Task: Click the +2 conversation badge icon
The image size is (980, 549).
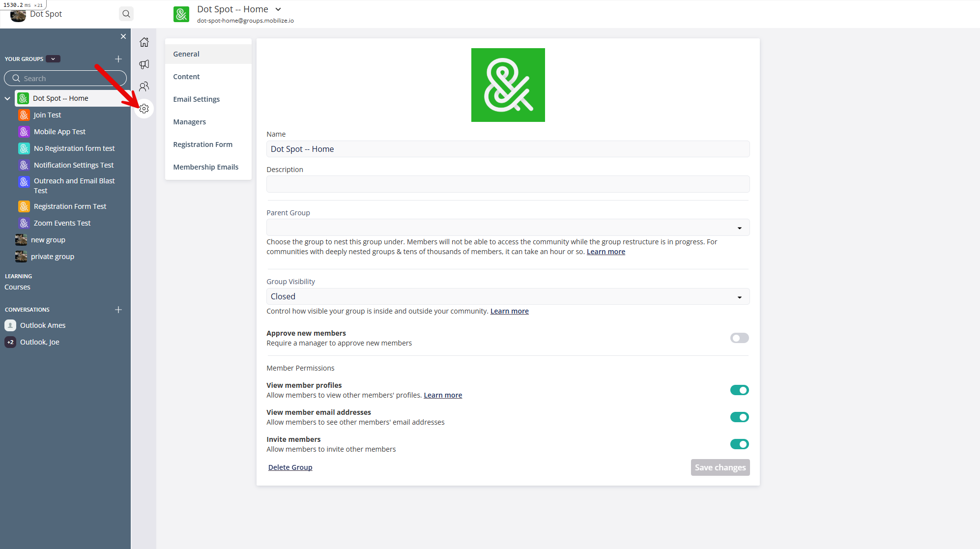Action: click(10, 342)
